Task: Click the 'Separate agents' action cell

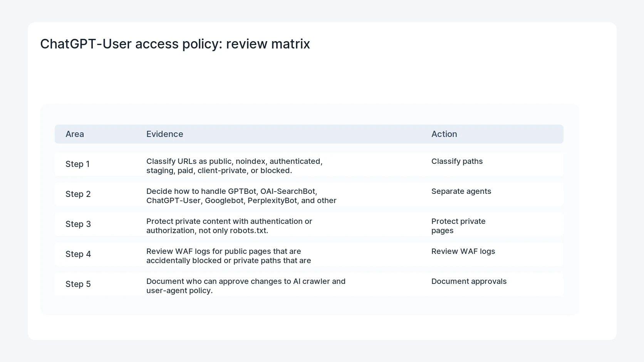Action: tap(461, 191)
